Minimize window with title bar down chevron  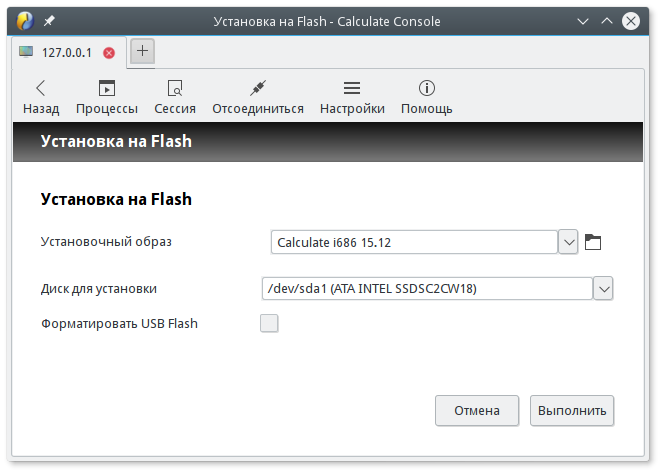point(583,21)
